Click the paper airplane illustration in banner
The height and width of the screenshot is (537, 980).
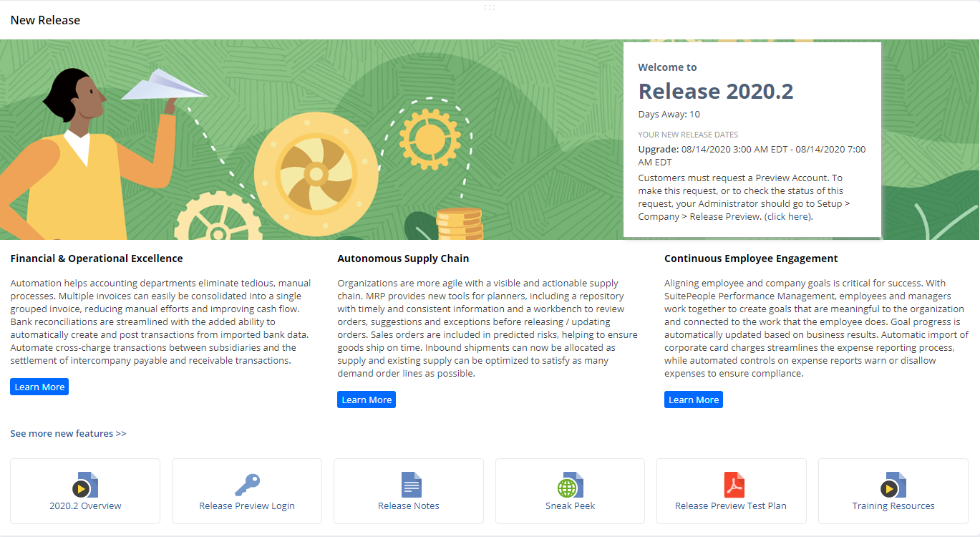click(164, 84)
